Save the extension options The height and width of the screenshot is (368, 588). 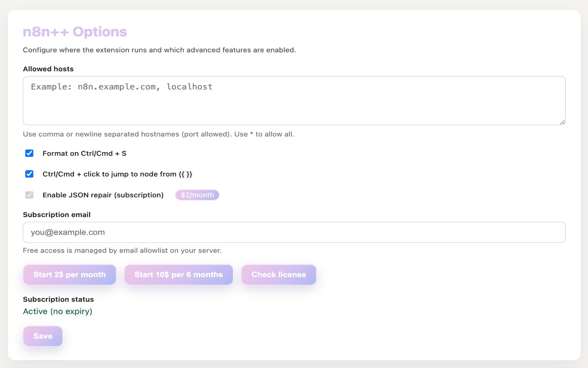43,336
